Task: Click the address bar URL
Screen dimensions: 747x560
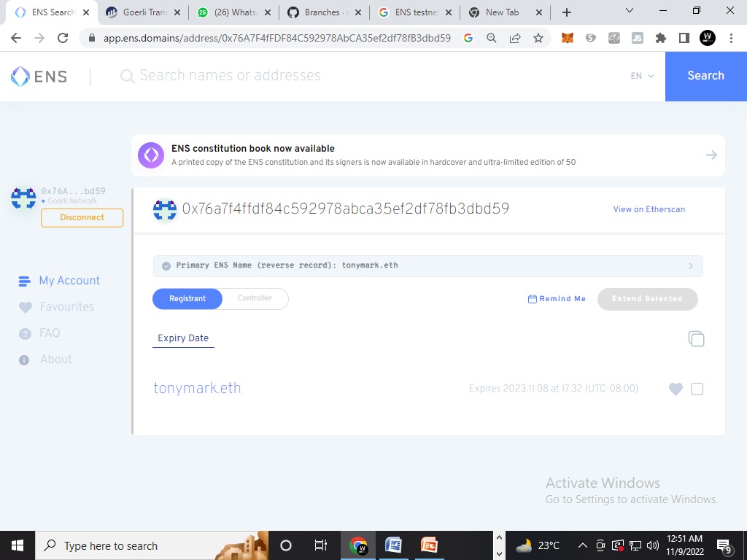Action: (x=276, y=38)
